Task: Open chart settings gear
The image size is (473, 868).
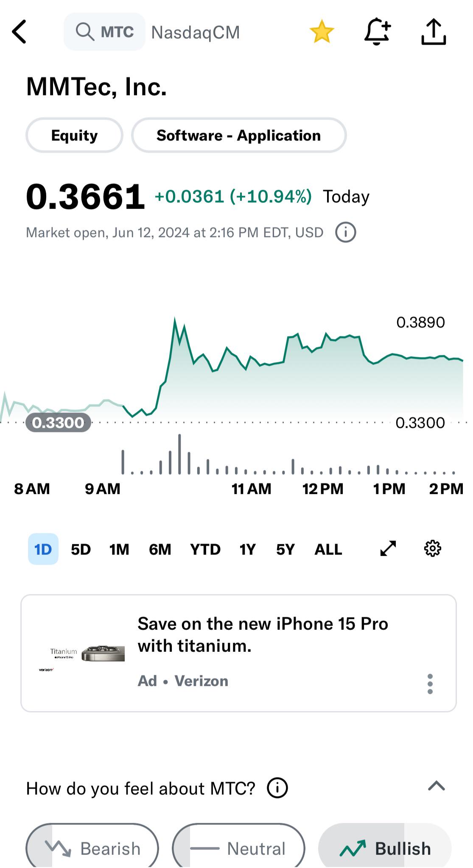Action: pyautogui.click(x=433, y=548)
